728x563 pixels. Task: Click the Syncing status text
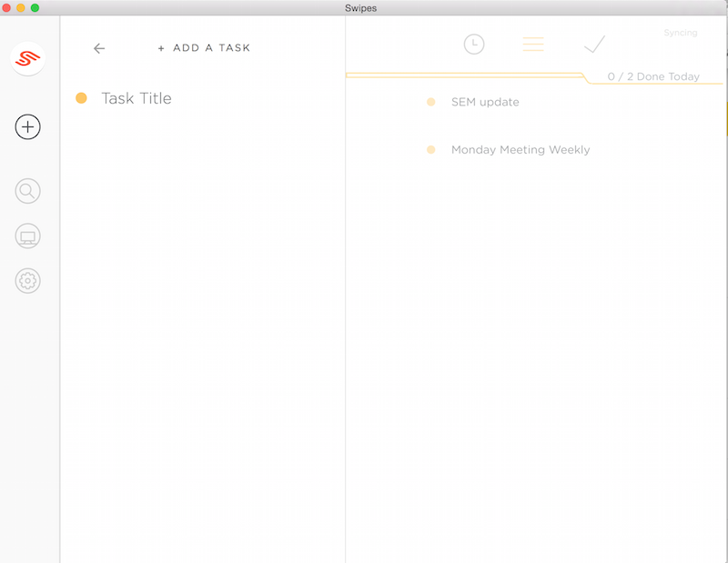pos(681,33)
